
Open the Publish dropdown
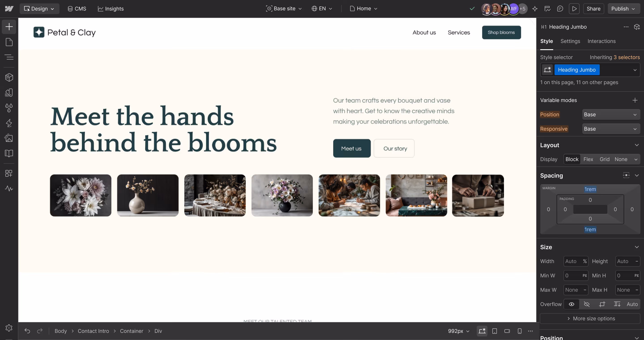click(623, 9)
